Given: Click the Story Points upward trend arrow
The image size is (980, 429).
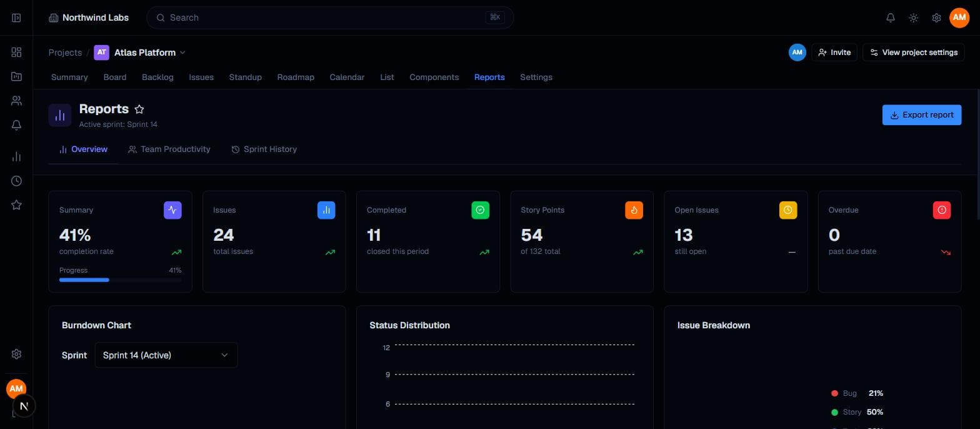Looking at the screenshot, I should tap(637, 253).
